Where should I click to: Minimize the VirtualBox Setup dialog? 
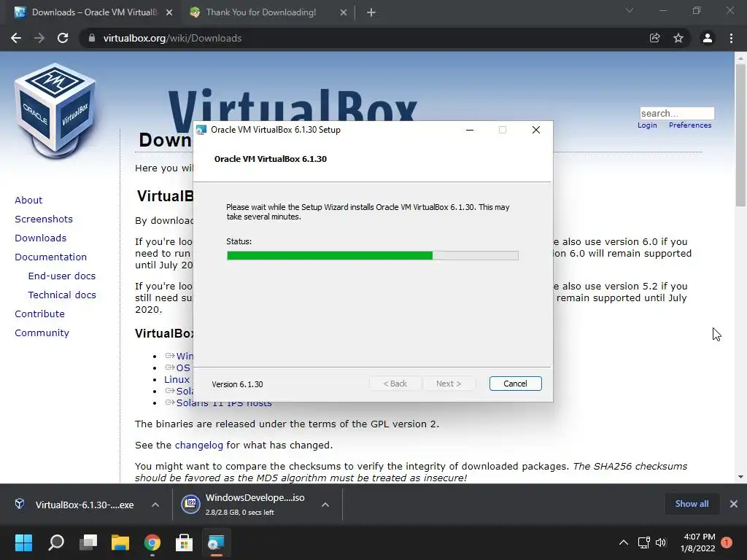(x=470, y=130)
